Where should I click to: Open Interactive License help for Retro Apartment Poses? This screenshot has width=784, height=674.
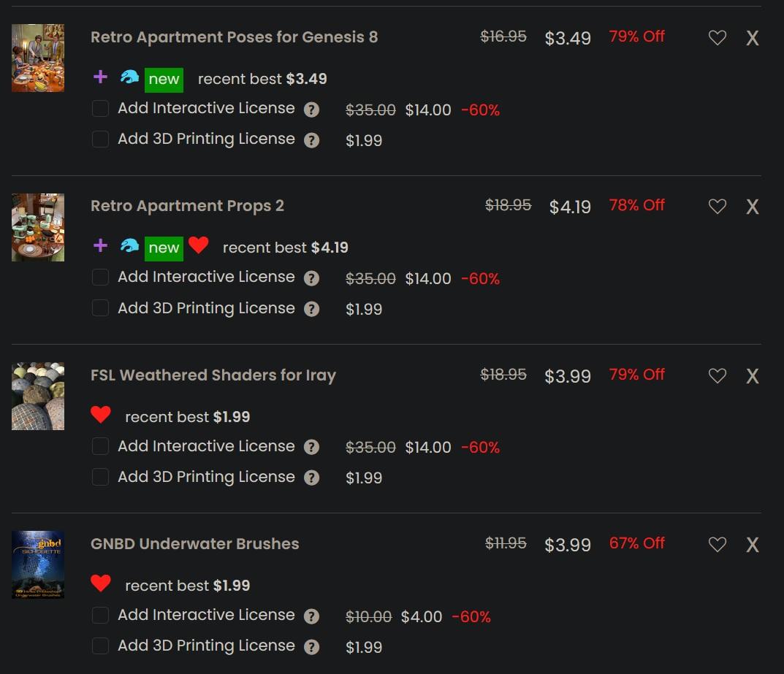pyautogui.click(x=311, y=110)
